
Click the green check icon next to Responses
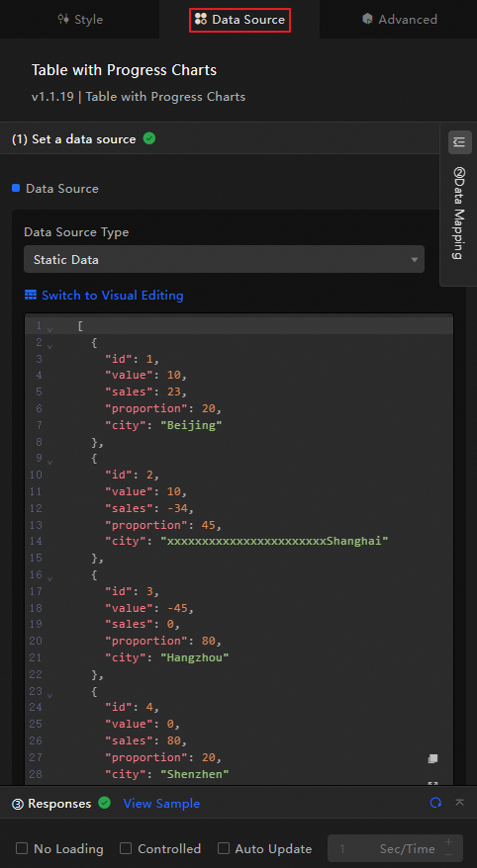point(104,803)
